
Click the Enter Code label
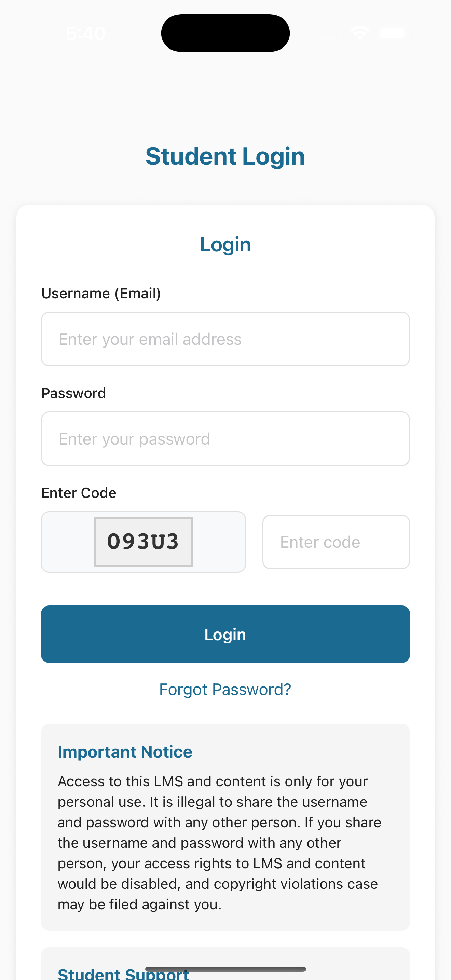(x=79, y=492)
